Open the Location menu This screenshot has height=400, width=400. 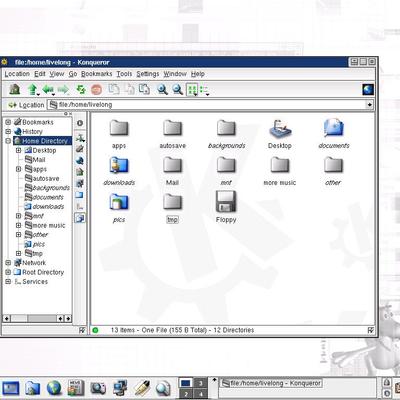17,74
